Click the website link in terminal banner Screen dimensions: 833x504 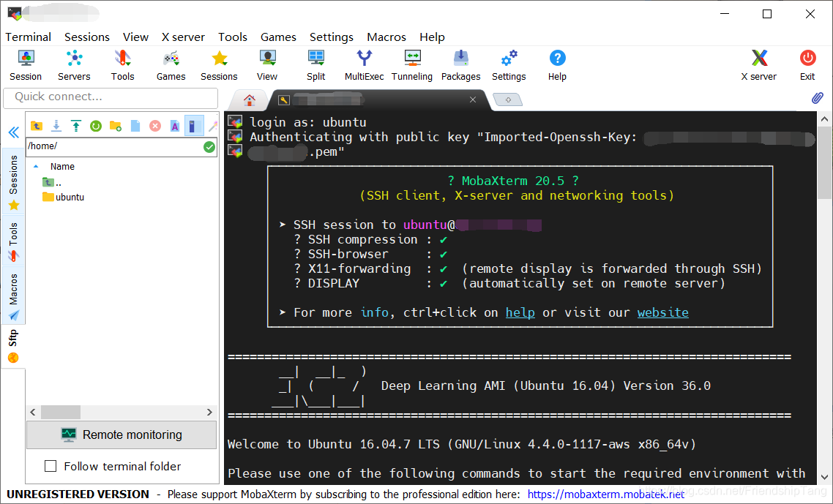[x=663, y=313]
